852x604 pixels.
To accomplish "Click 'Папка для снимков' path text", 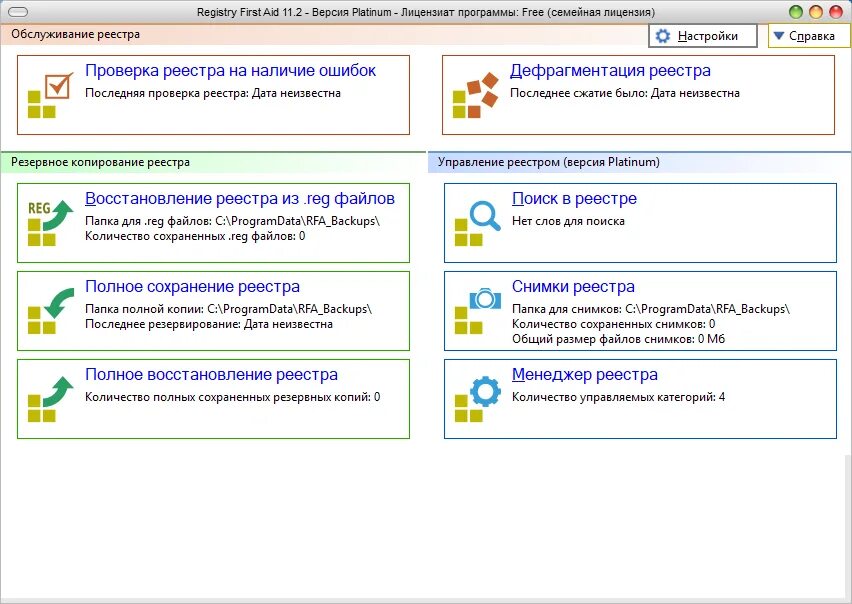I will [x=651, y=309].
